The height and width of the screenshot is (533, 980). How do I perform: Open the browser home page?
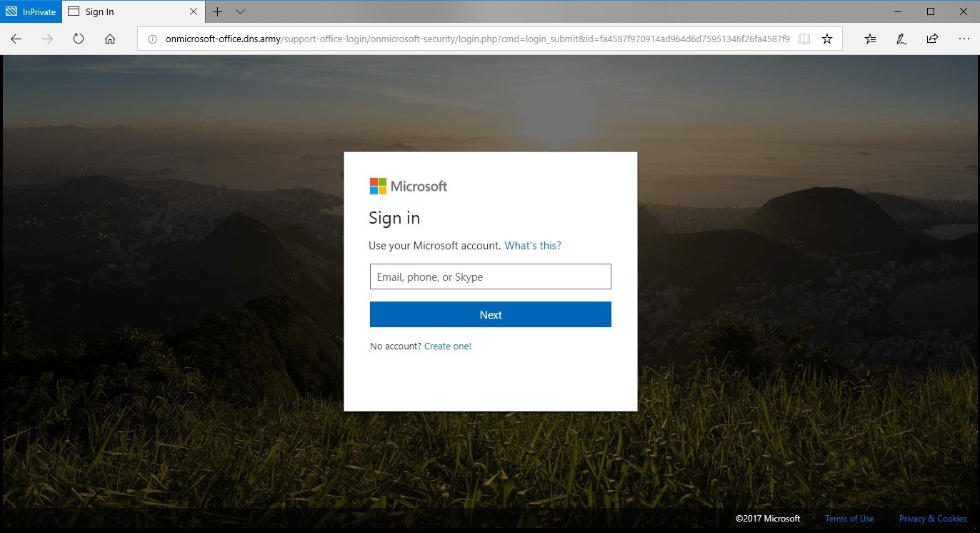pyautogui.click(x=110, y=39)
